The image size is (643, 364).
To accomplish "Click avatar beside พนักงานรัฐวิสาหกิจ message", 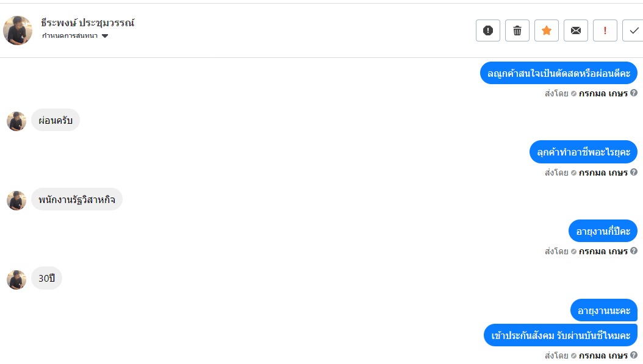I will click(x=16, y=200).
